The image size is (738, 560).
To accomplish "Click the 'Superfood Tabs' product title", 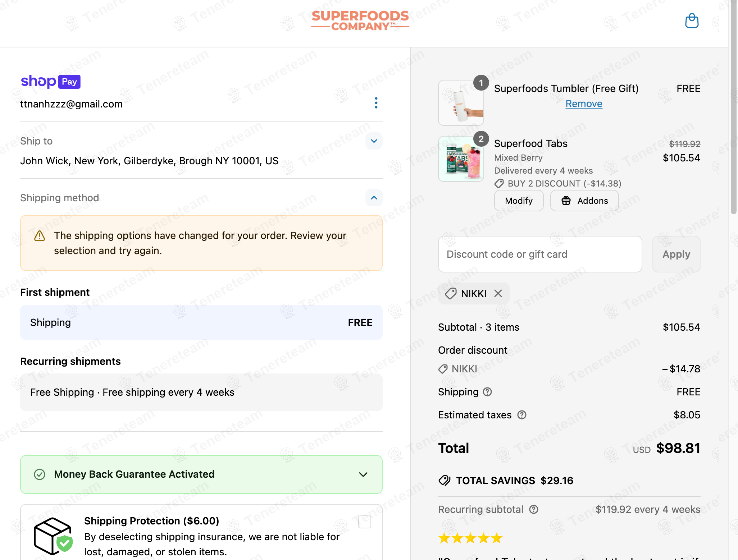I will click(x=531, y=143).
